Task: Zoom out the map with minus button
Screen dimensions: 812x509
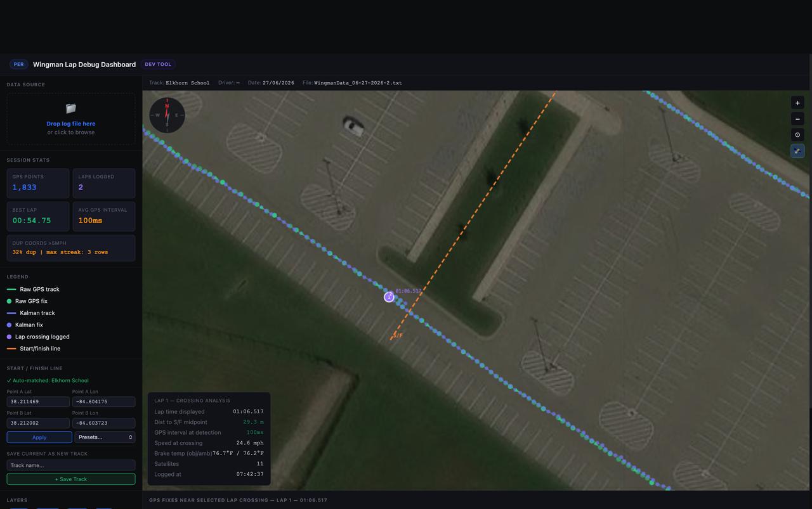Action: (797, 119)
